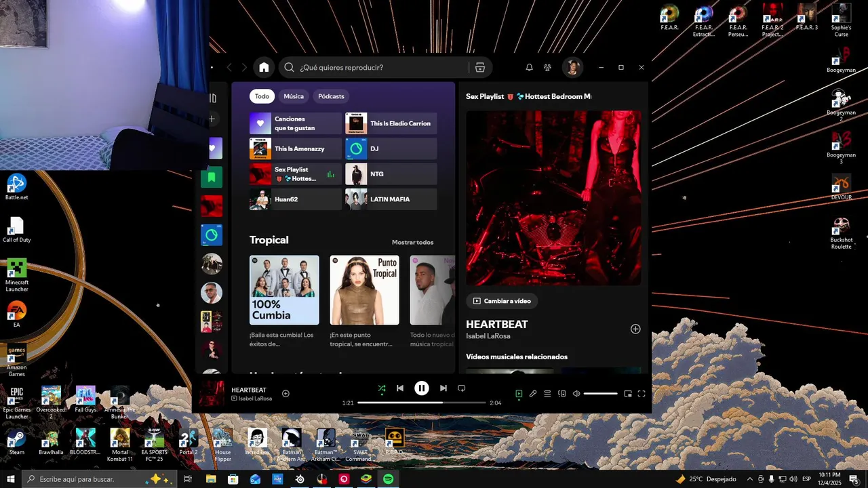Open Microsoft Store from the taskbar
Image resolution: width=868 pixels, height=488 pixels.
(233, 479)
